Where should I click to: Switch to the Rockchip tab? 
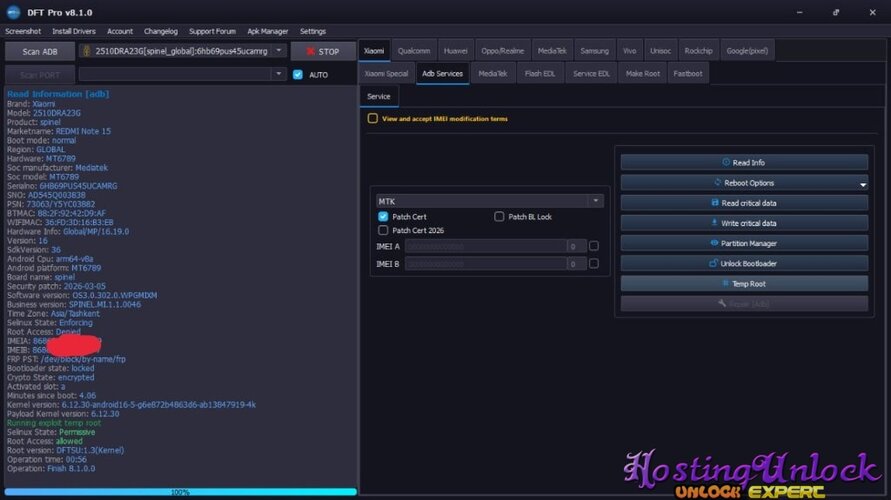(698, 51)
